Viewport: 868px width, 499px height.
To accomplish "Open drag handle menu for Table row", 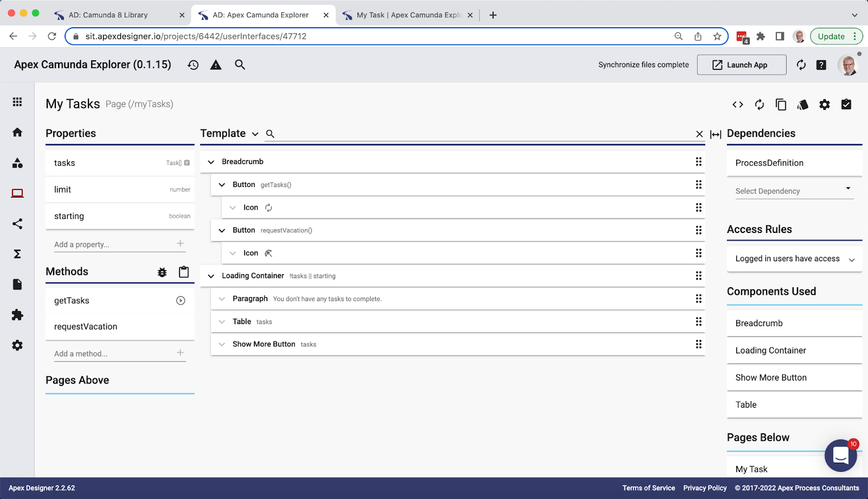I will pyautogui.click(x=699, y=321).
